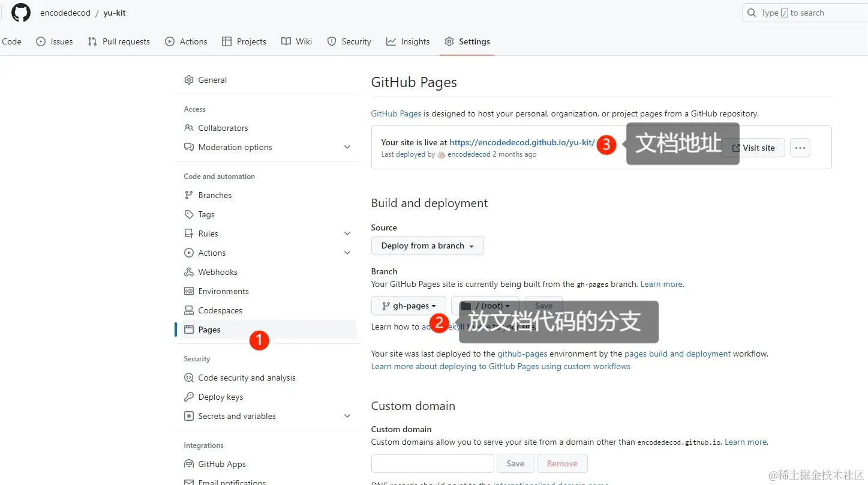
Task: Click the GitHub logo icon
Action: 21,13
